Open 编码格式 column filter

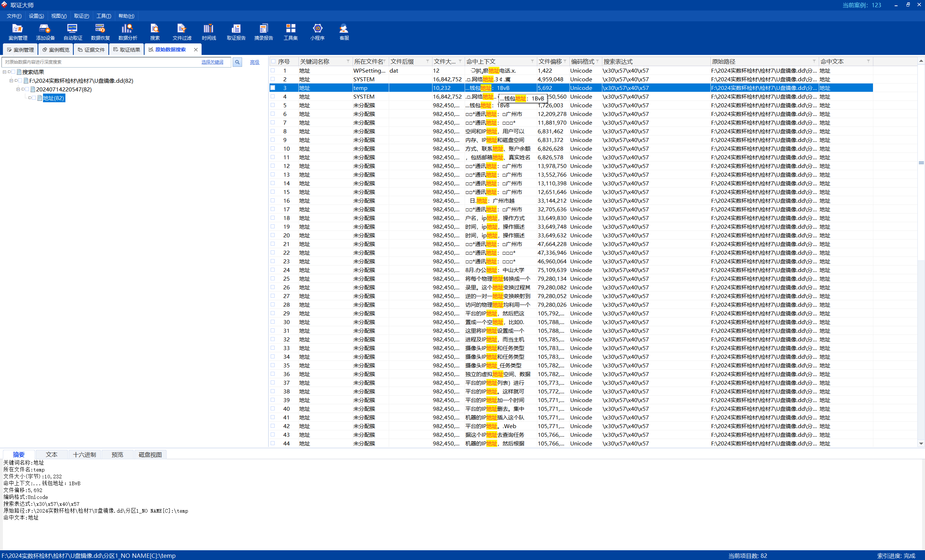tap(597, 61)
